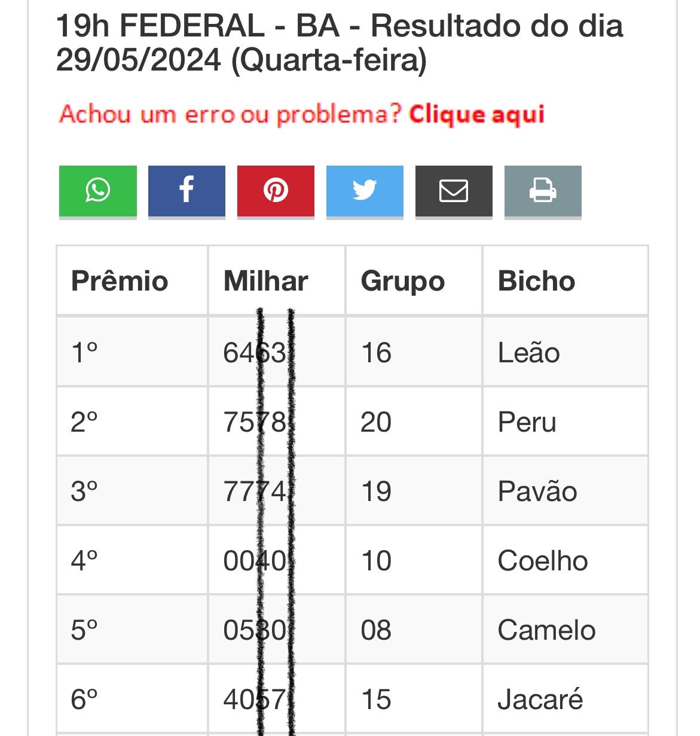Share result via WhatsApp icon
Image resolution: width=700 pixels, height=736 pixels.
click(97, 191)
